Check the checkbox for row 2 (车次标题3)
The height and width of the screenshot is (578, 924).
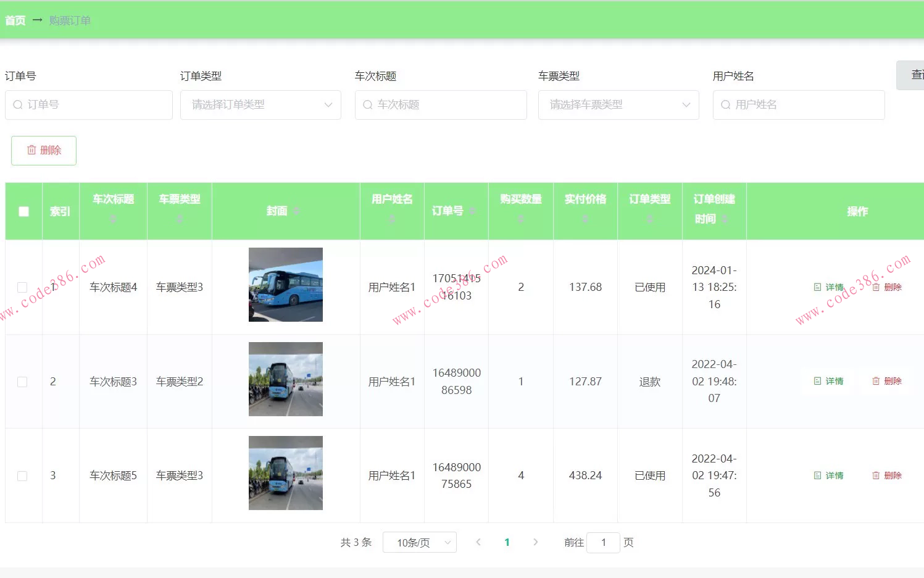click(22, 381)
